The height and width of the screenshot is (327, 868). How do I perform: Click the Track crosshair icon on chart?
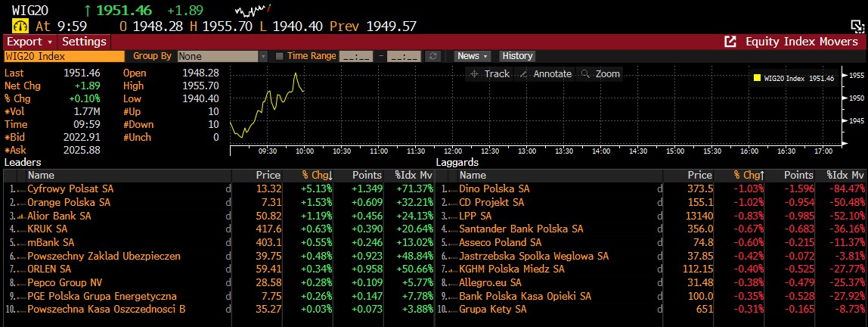[x=475, y=73]
